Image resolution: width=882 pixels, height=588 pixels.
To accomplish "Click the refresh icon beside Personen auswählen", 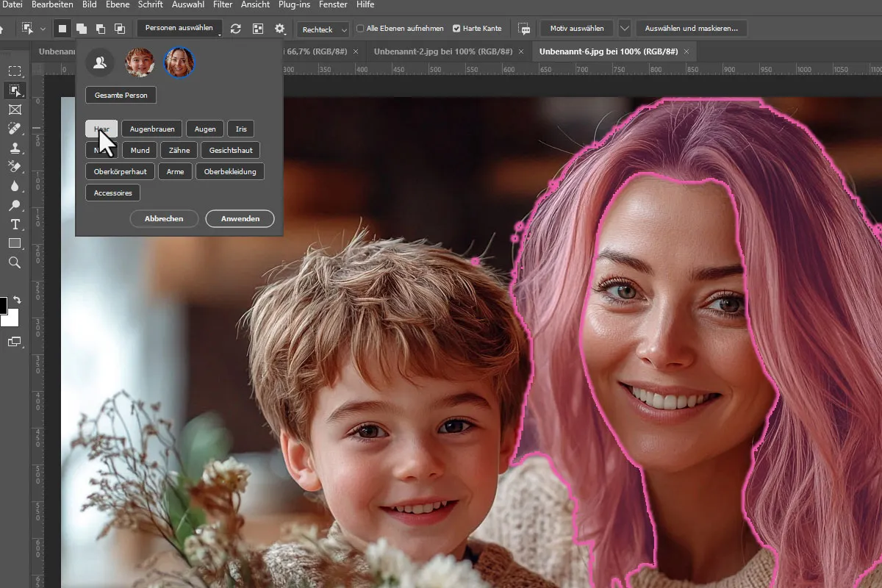I will (235, 29).
